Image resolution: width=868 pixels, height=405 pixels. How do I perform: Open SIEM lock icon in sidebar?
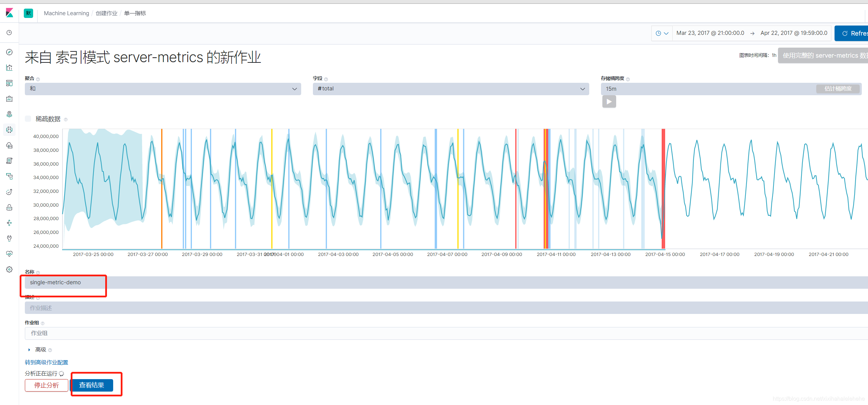point(9,207)
